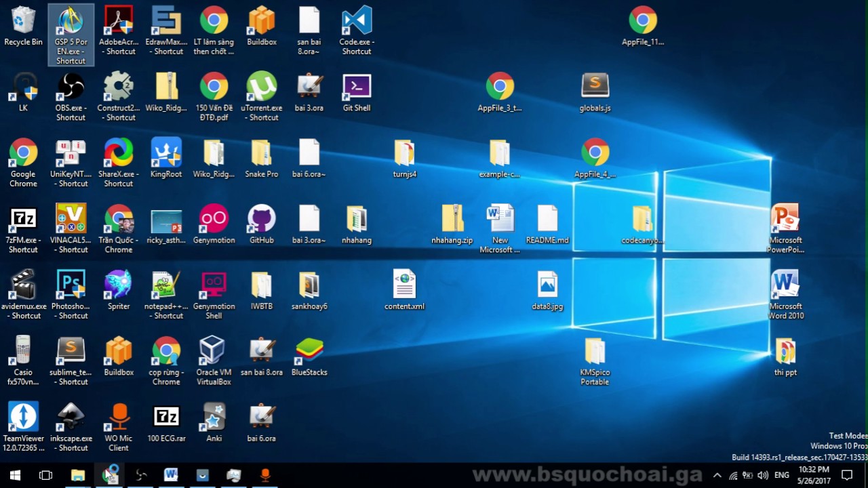The height and width of the screenshot is (488, 868).
Task: Select the WO Mic Client icon
Action: pos(119,426)
